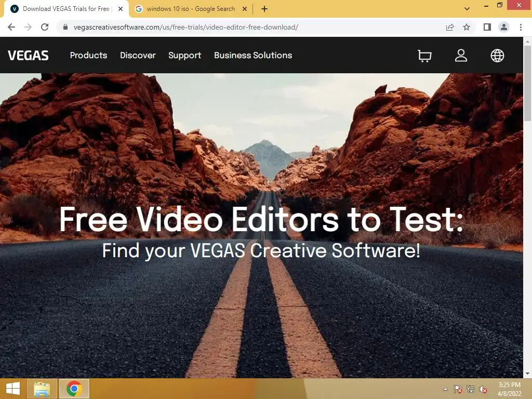Click the scrollbar down arrow
This screenshot has height=399, width=532.
pos(527,374)
